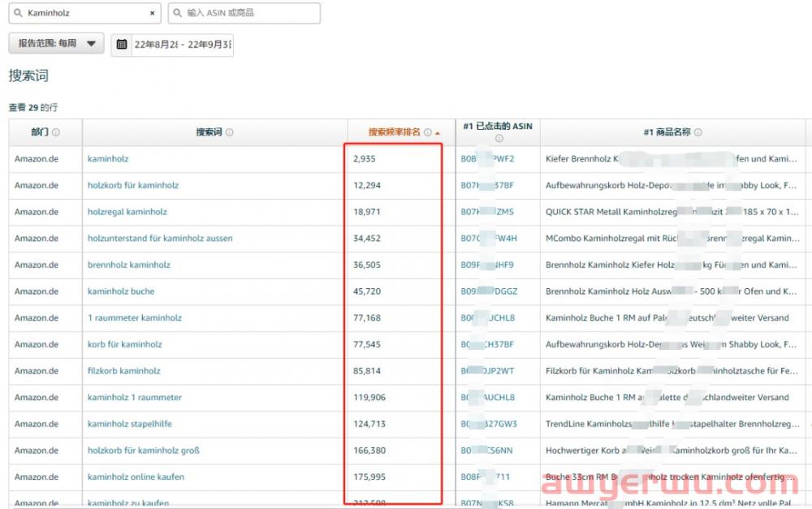
Task: Click the info icon on #1 已点击的 ASIN header
Action: tap(499, 138)
